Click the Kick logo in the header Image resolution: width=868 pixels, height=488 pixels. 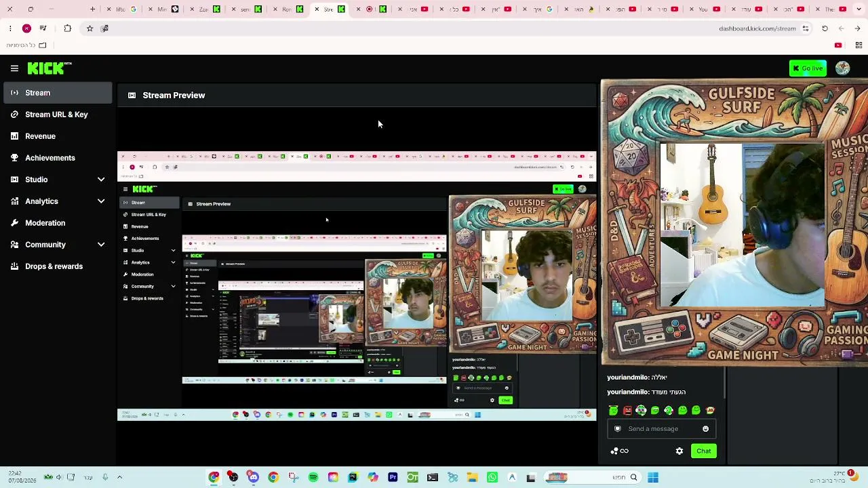[50, 68]
